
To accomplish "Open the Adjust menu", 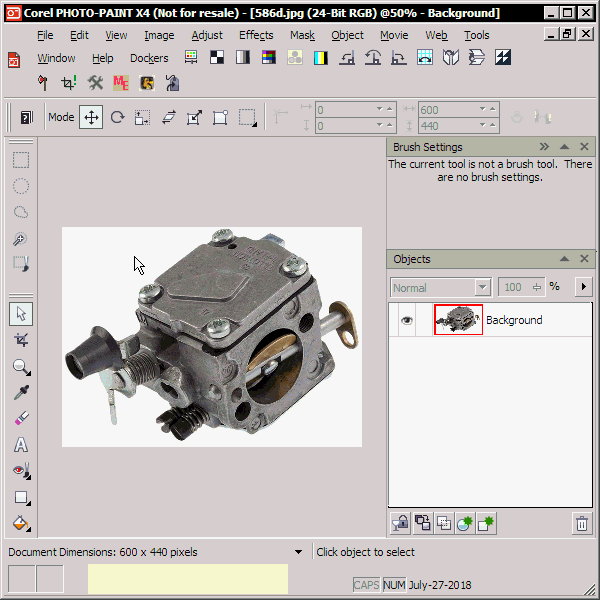I will point(207,35).
